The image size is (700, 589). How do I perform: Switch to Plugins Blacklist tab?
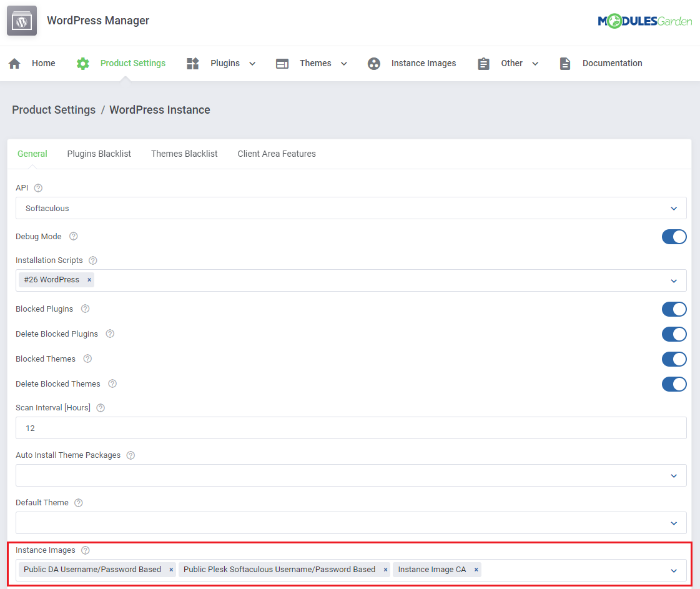coord(99,154)
